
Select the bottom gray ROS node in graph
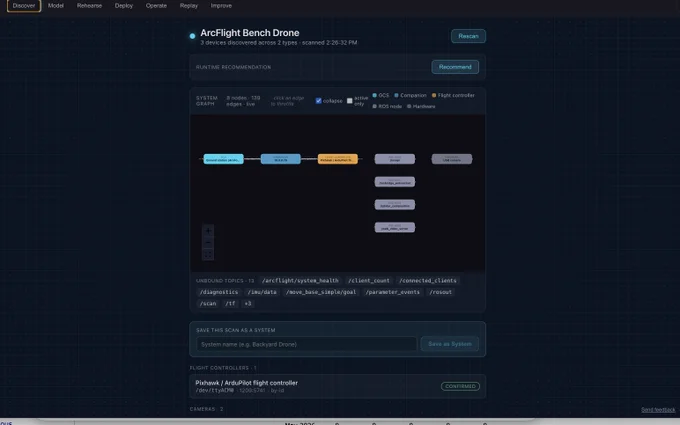tap(395, 227)
